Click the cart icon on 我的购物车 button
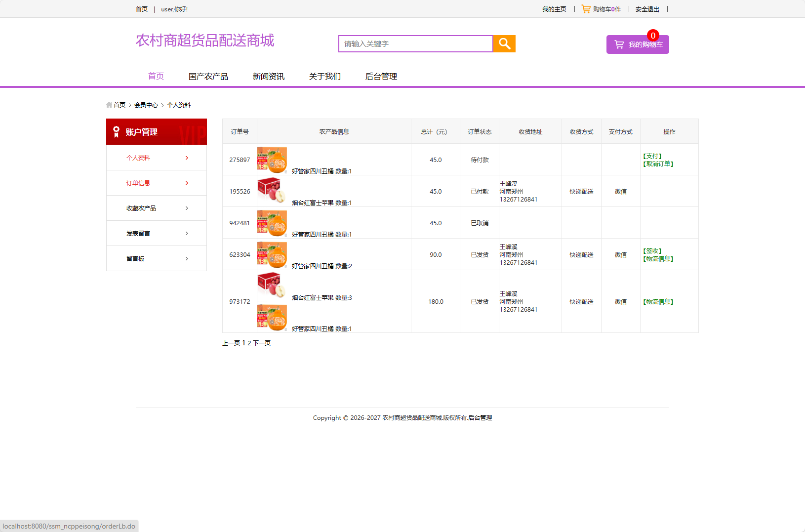The image size is (805, 532). point(619,44)
